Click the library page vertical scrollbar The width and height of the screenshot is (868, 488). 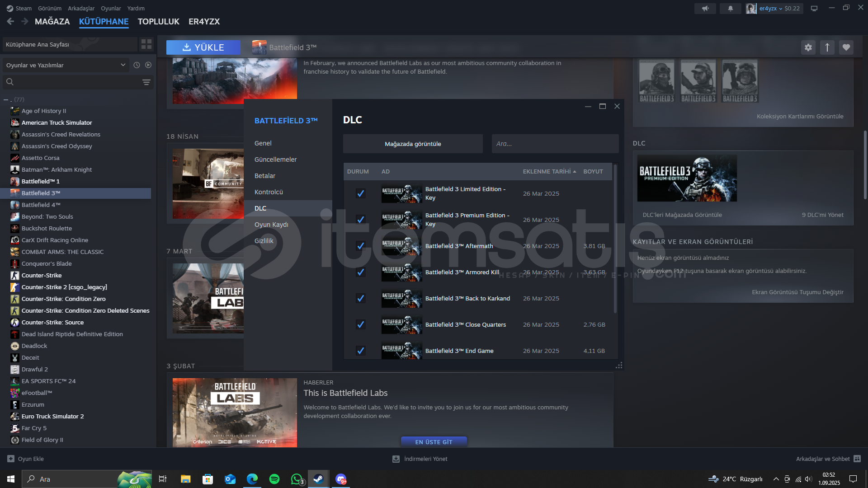[865, 165]
